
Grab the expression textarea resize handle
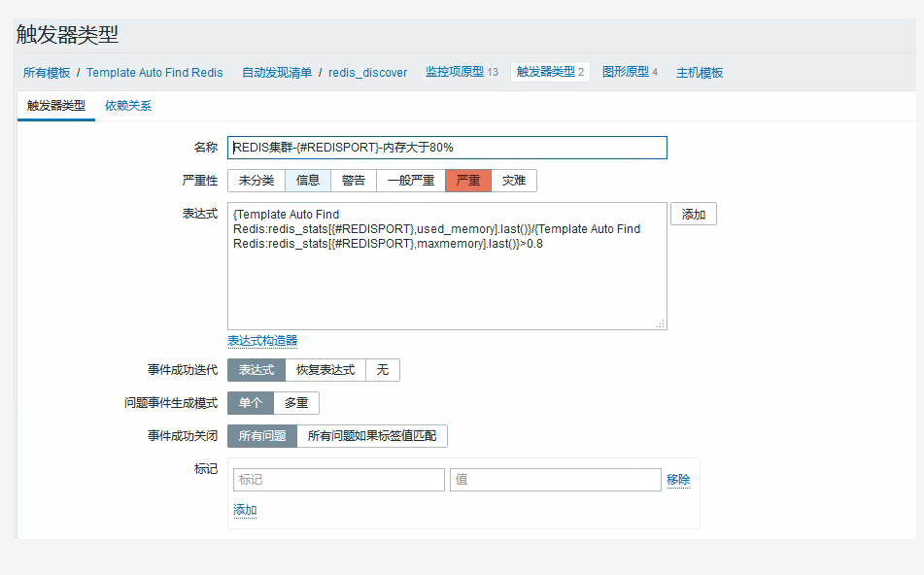661,323
